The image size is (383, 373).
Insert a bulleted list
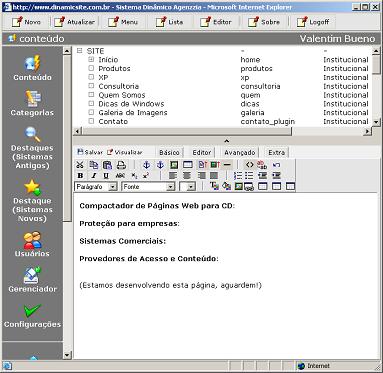pos(249,176)
